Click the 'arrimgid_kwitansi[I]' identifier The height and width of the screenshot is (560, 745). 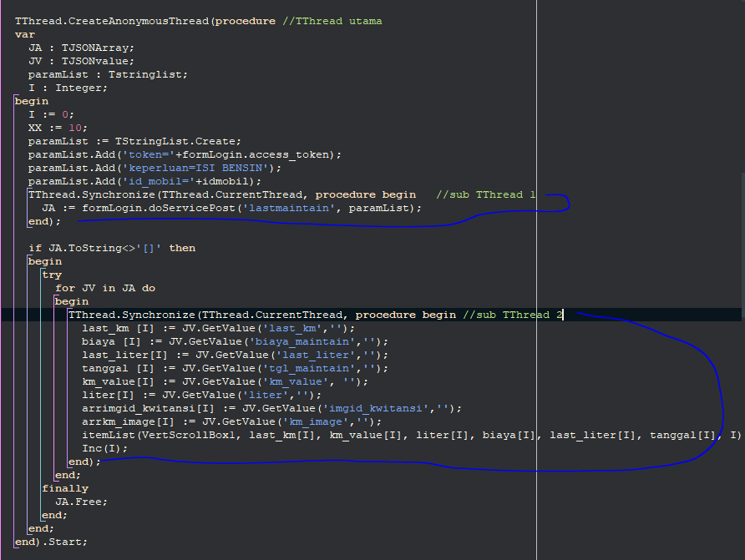click(x=148, y=408)
